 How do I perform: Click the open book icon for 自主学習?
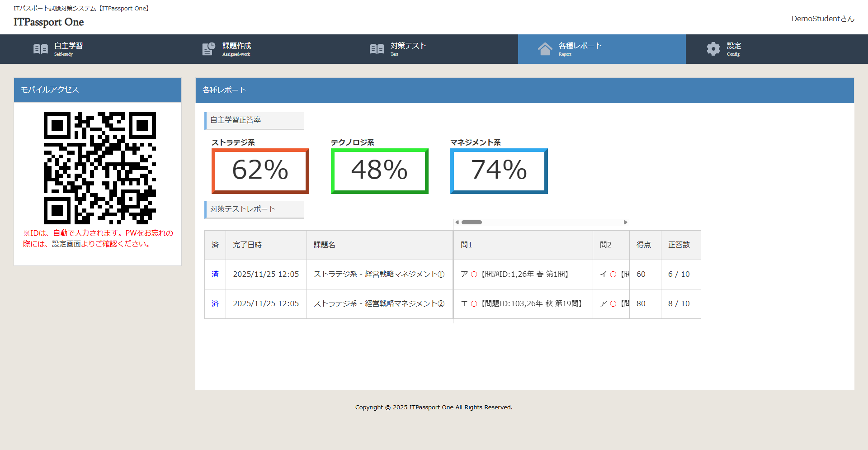(41, 49)
